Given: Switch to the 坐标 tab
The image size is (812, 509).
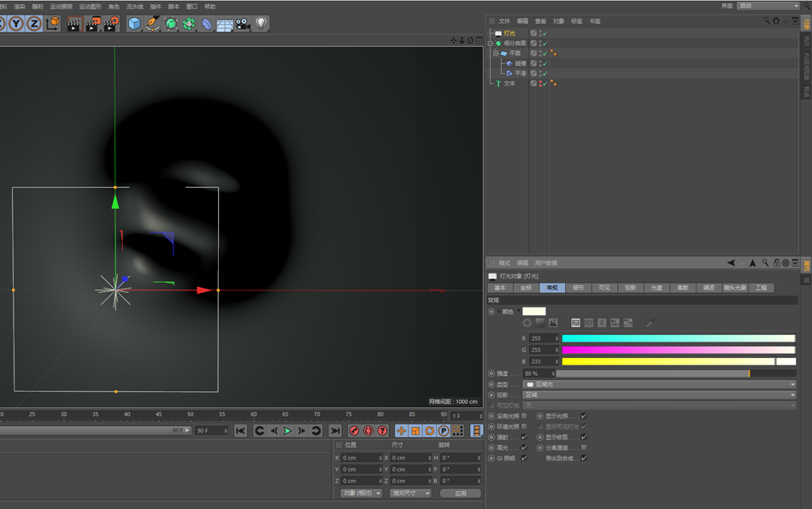Looking at the screenshot, I should coord(526,288).
